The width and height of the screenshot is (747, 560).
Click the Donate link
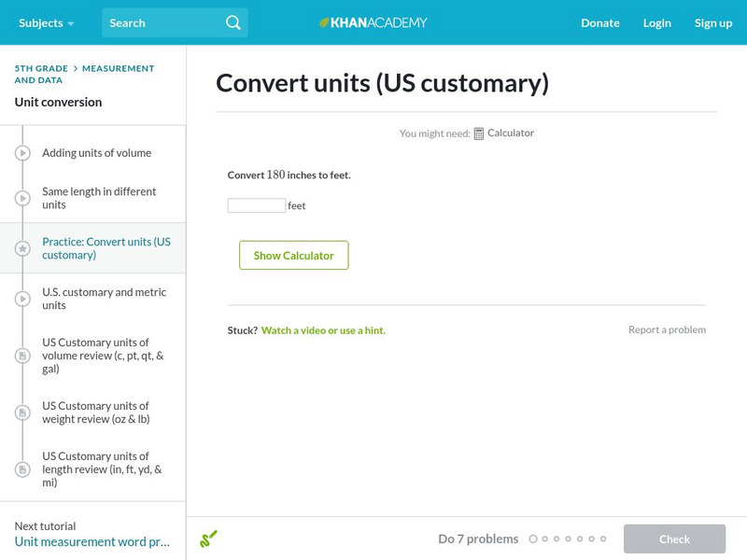coord(599,22)
